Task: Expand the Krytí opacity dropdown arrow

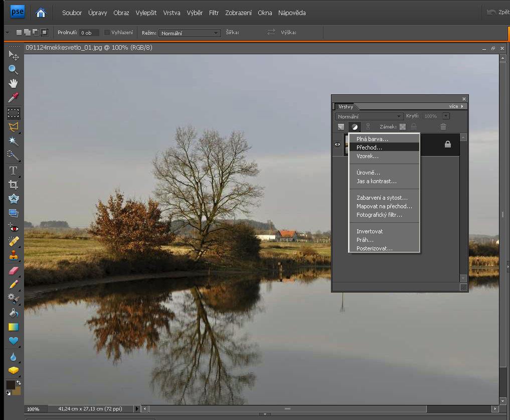Action: 446,116
